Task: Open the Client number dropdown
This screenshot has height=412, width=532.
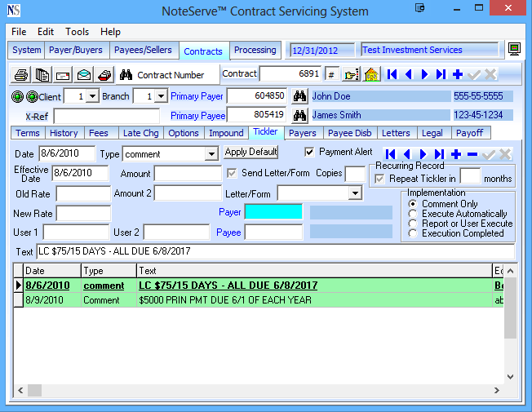Action: [x=92, y=96]
